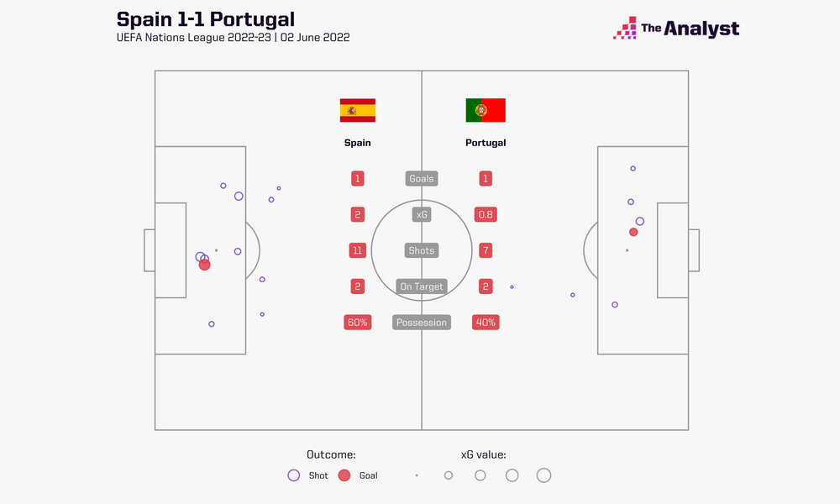This screenshot has height=504, width=840.
Task: Click the Goals stat label
Action: pyautogui.click(x=422, y=178)
